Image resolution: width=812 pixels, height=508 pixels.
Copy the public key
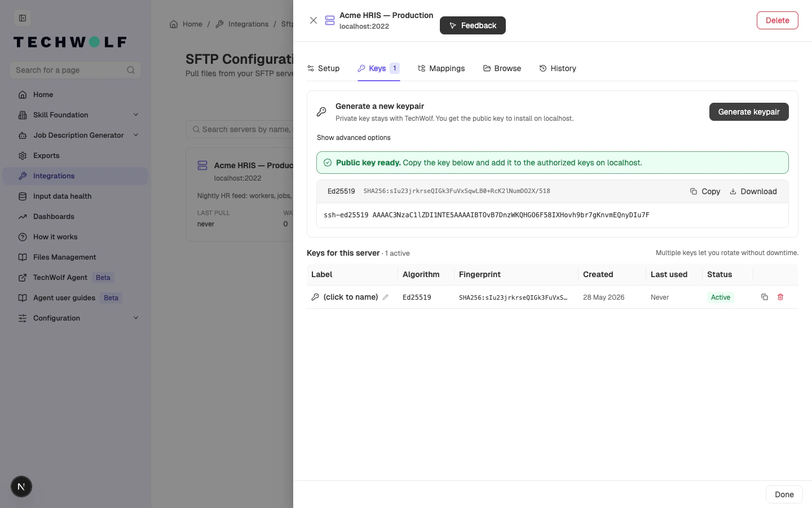705,191
